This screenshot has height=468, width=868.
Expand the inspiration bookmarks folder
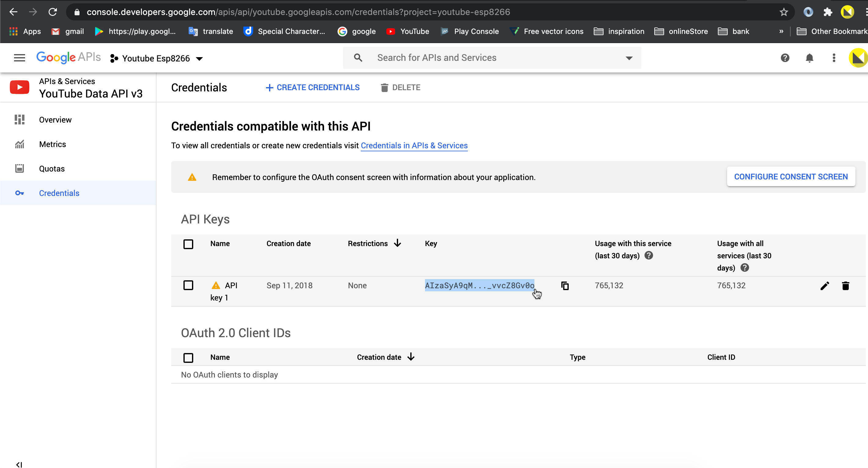click(x=619, y=31)
